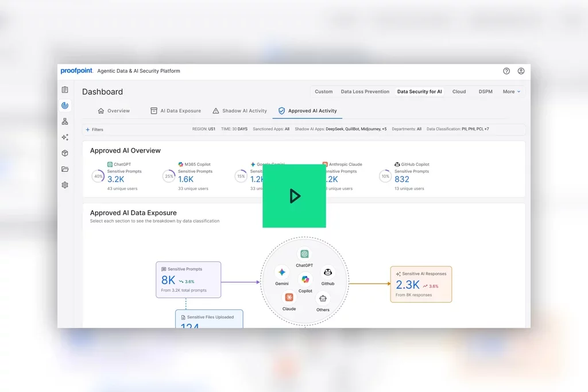Open the folder sidebar icon
588x392 pixels.
[x=65, y=169]
